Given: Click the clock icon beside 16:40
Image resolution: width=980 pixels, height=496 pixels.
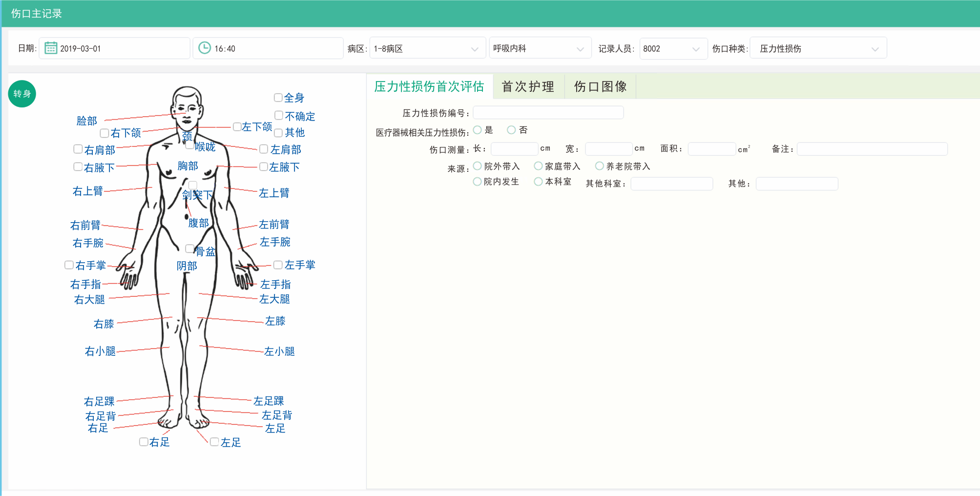Looking at the screenshot, I should pyautogui.click(x=205, y=48).
